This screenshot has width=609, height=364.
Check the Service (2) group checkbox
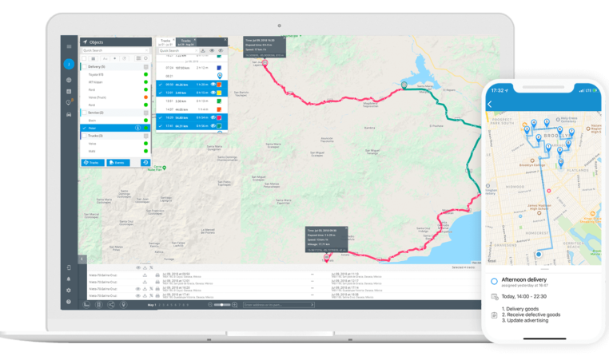coord(84,113)
